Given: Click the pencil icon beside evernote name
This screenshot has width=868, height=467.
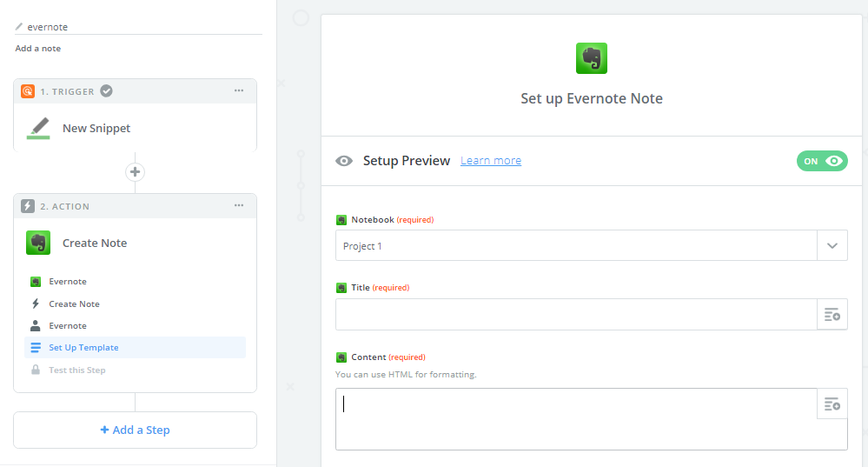Looking at the screenshot, I should pos(19,27).
